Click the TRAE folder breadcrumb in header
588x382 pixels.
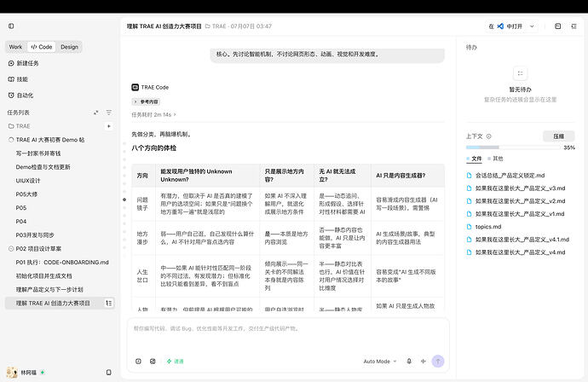click(x=216, y=26)
